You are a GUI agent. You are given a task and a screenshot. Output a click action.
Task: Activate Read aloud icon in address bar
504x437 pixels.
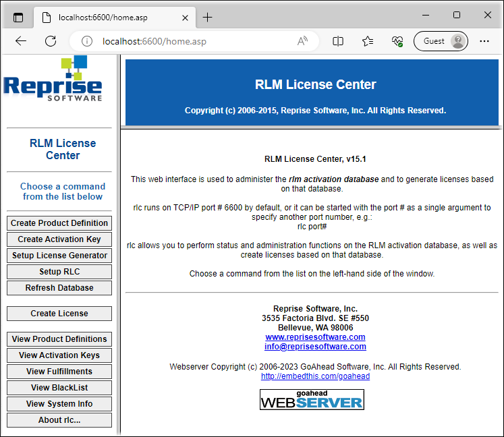point(302,41)
